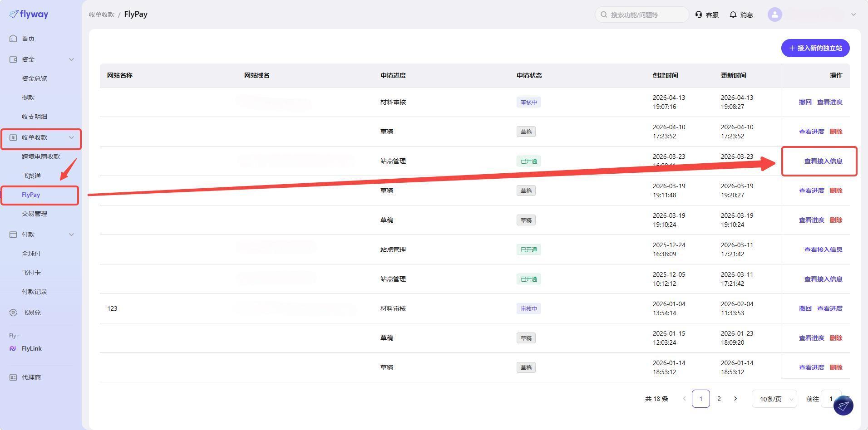Screen dimensions: 868x430
Task: Click 已开通 status of 2025-12-24 row
Action: pyautogui.click(x=528, y=249)
